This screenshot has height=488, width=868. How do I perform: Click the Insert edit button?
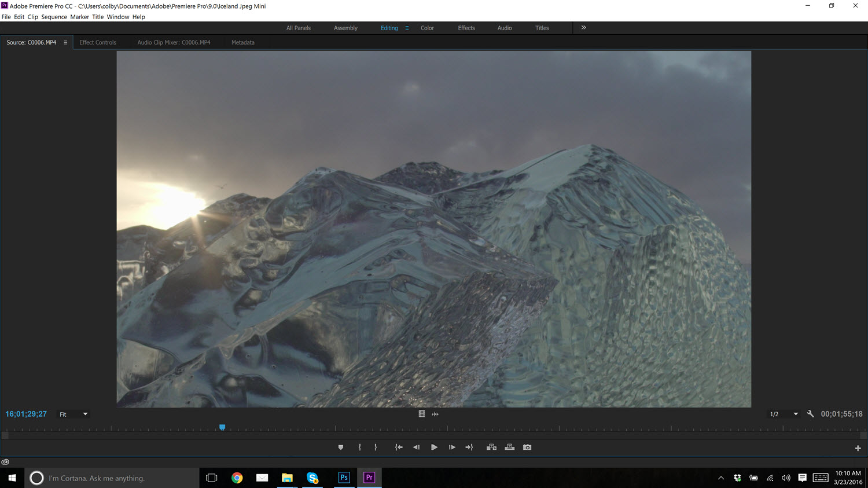tap(491, 447)
